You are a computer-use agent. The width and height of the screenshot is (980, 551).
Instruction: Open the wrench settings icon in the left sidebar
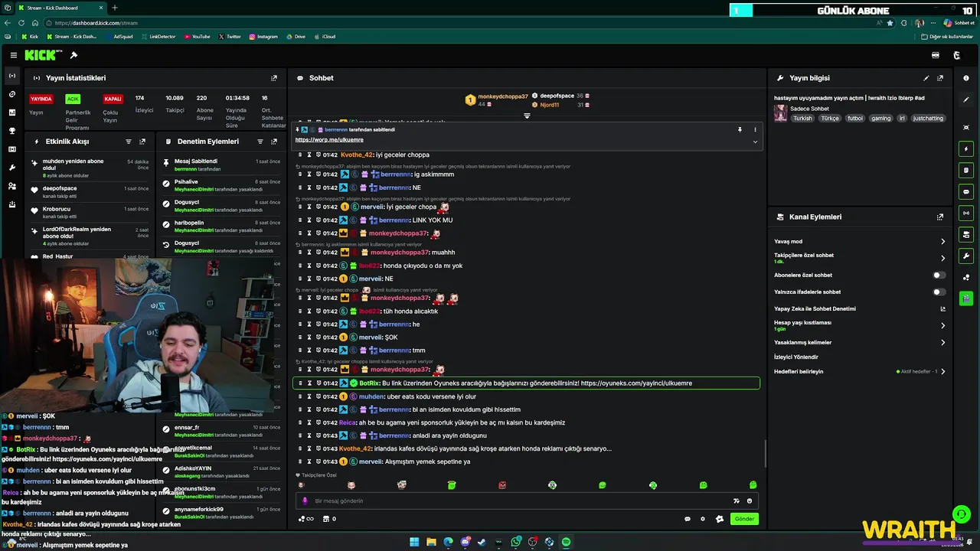pos(11,168)
